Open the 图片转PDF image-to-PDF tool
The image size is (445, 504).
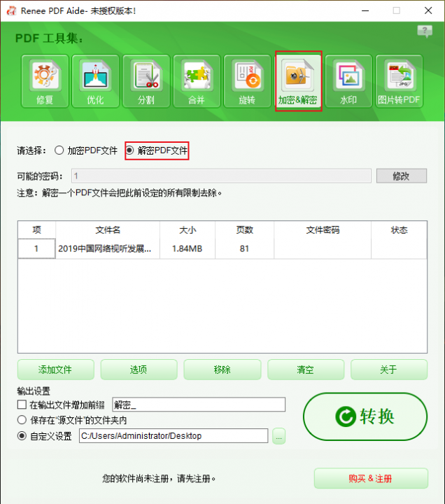(399, 81)
